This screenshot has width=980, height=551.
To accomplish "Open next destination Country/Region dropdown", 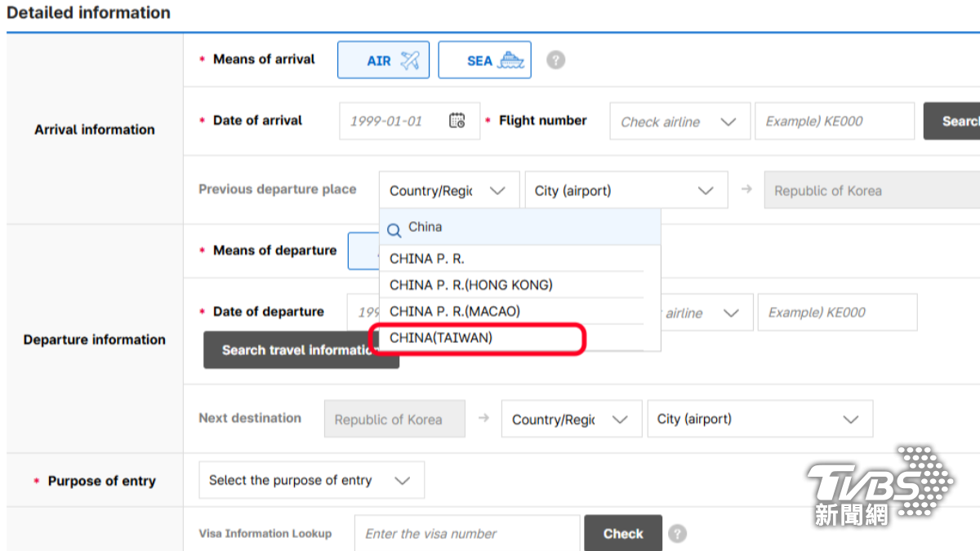I will coord(569,420).
